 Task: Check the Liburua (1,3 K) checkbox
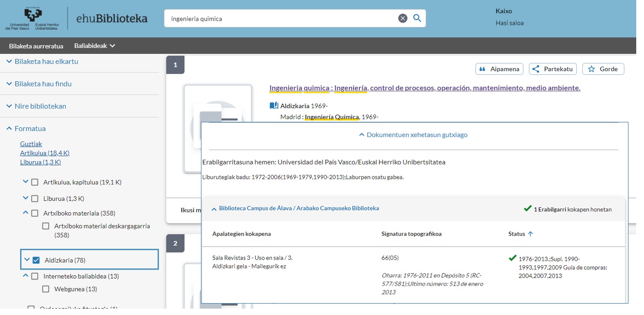35,199
